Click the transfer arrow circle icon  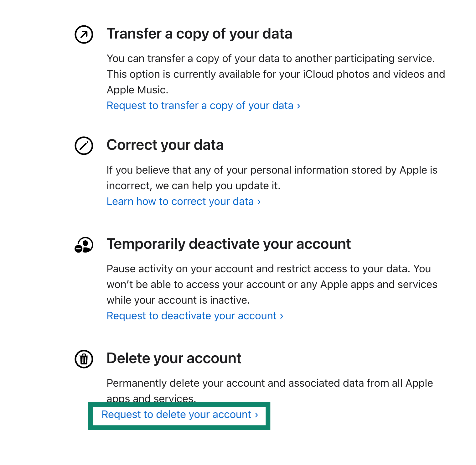point(84,34)
